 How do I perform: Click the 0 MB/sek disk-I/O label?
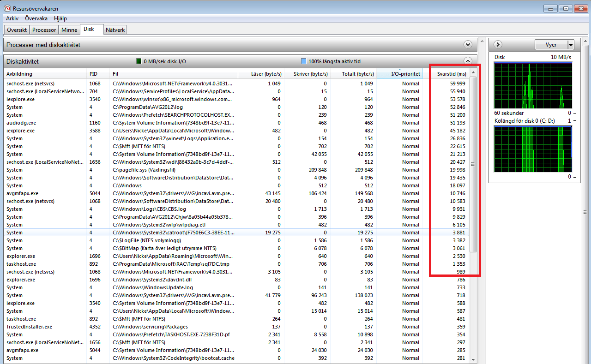click(x=165, y=61)
